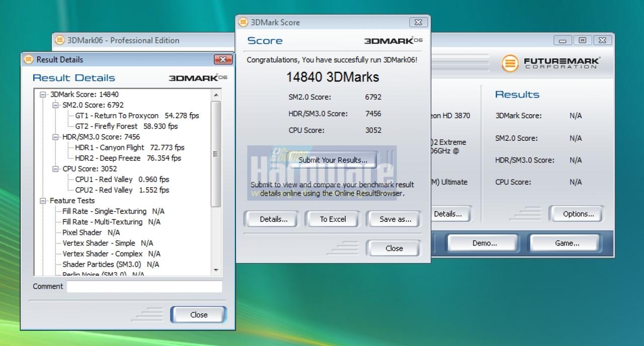Close the 3DMark06 main window

pos(603,40)
